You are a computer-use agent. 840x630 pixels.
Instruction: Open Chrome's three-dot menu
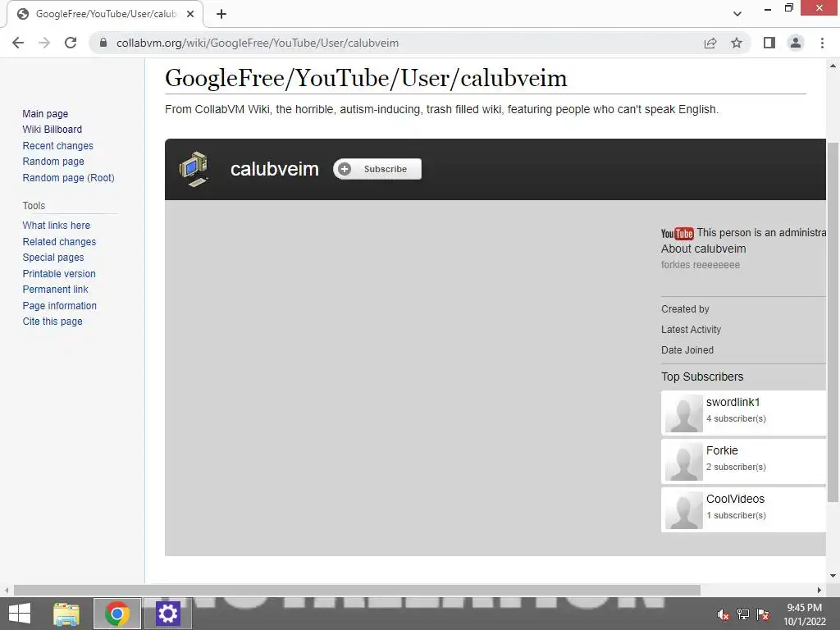[822, 43]
